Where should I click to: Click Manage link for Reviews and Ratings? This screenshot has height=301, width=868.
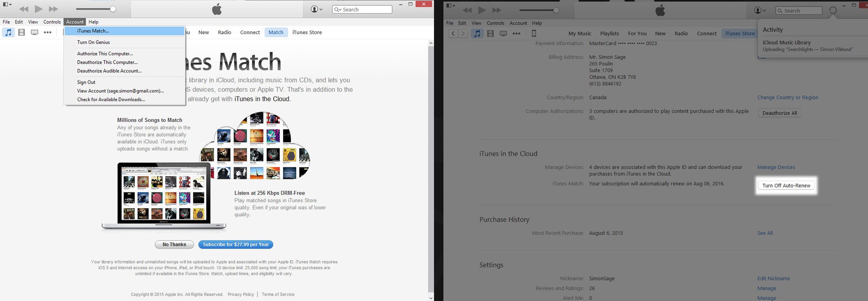coord(767,288)
